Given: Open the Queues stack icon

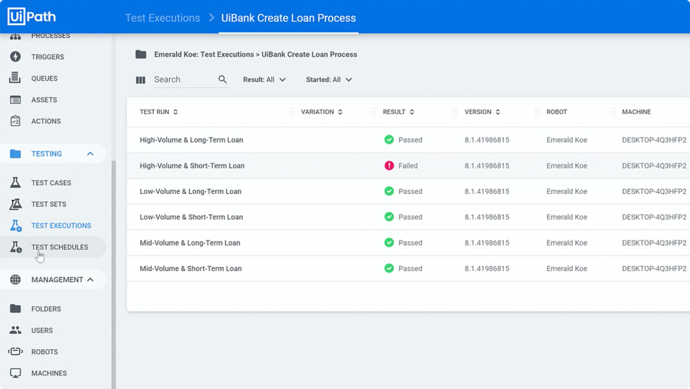Looking at the screenshot, I should coord(15,78).
